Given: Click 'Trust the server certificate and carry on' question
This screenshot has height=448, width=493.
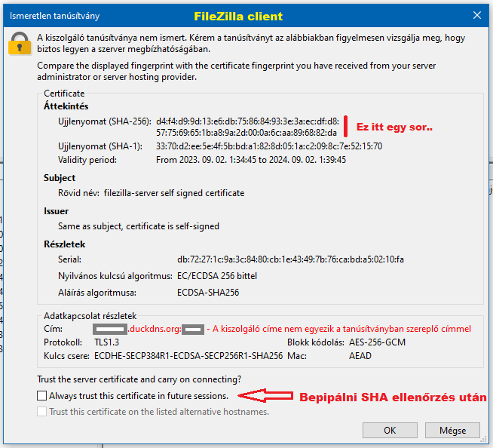Looking at the screenshot, I should 139,379.
